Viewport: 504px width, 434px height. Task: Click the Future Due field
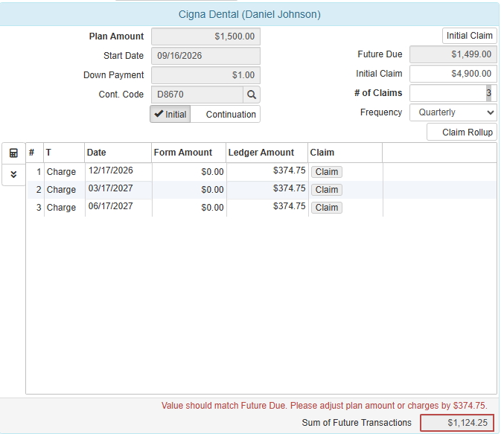[453, 54]
